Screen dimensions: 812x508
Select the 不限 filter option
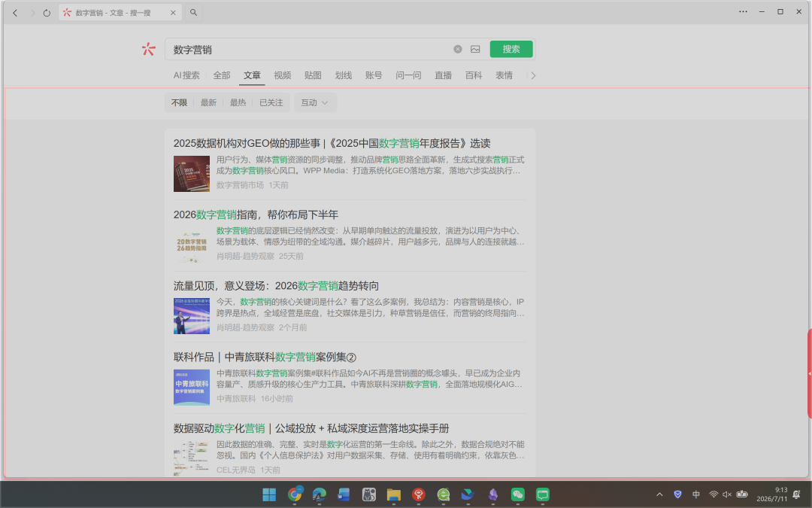[179, 102]
